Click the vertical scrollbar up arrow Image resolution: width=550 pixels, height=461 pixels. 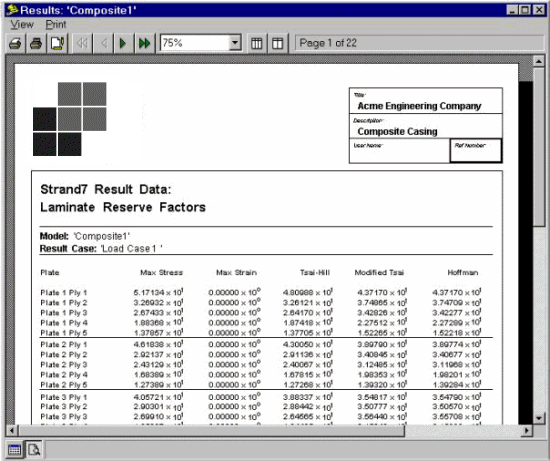[x=539, y=61]
